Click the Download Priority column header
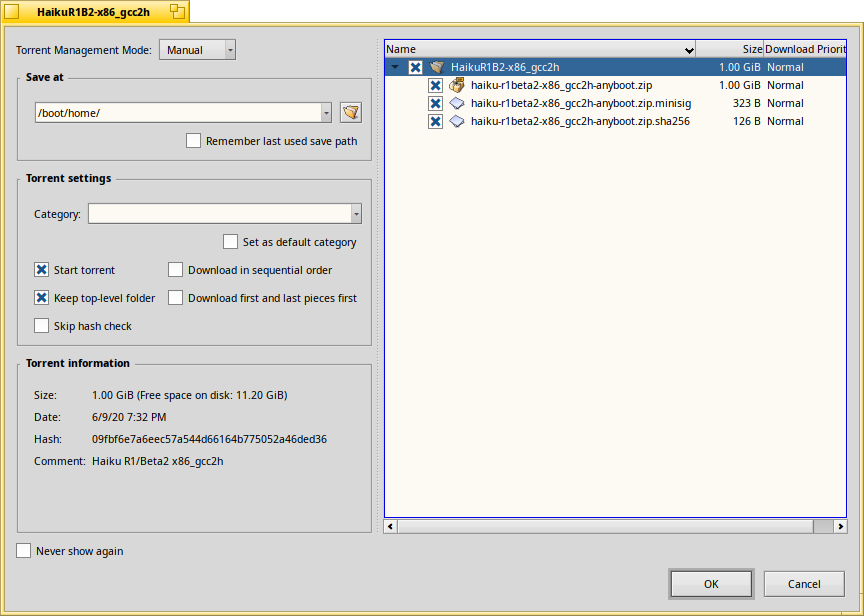864x616 pixels. (805, 49)
